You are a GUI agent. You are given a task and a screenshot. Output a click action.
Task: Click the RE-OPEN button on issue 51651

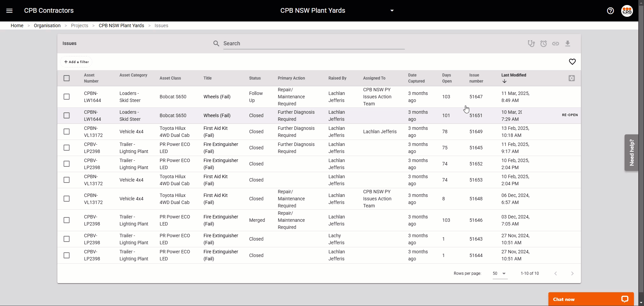point(570,115)
